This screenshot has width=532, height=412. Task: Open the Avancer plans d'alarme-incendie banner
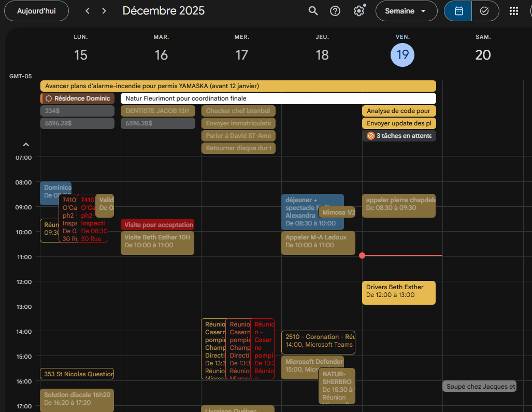pos(238,86)
